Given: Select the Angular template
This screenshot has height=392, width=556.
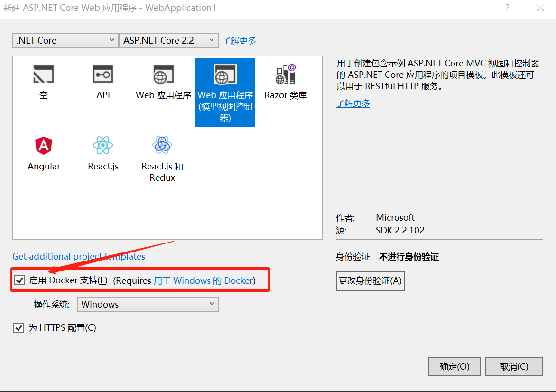Looking at the screenshot, I should (44, 153).
